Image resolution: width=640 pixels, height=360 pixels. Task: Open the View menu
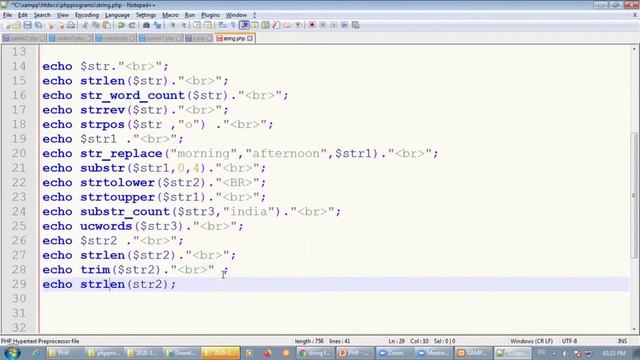62,15
